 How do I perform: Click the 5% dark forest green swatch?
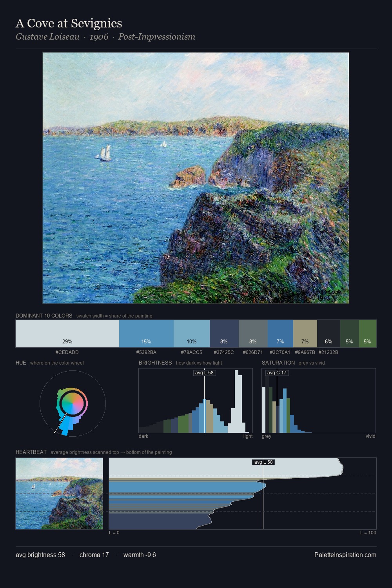[x=350, y=334]
